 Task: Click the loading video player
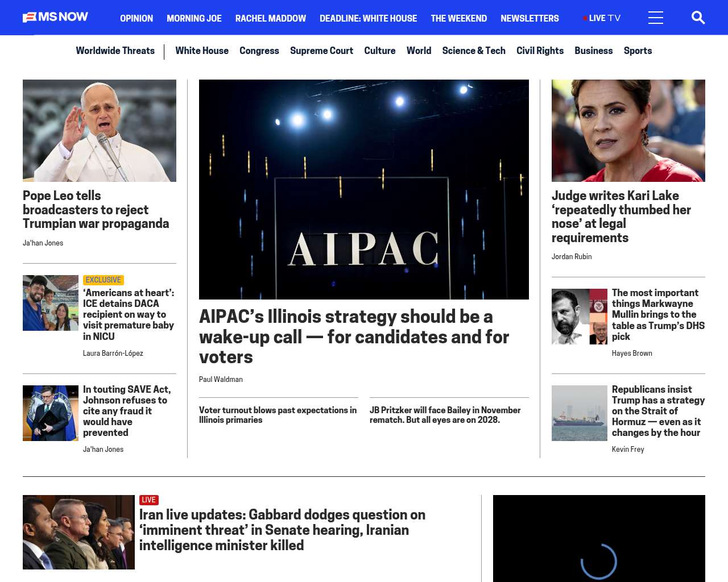599,538
